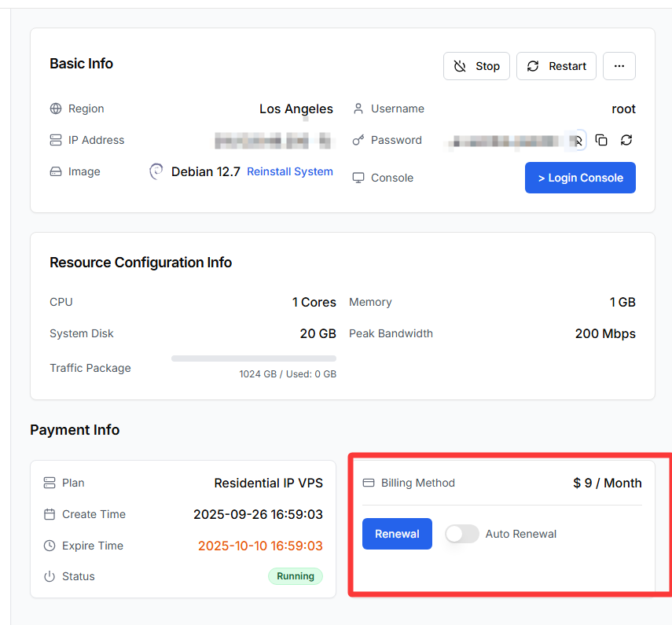The image size is (672, 625).
Task: Click the credit card icon beside Billing Method
Action: pos(369,483)
